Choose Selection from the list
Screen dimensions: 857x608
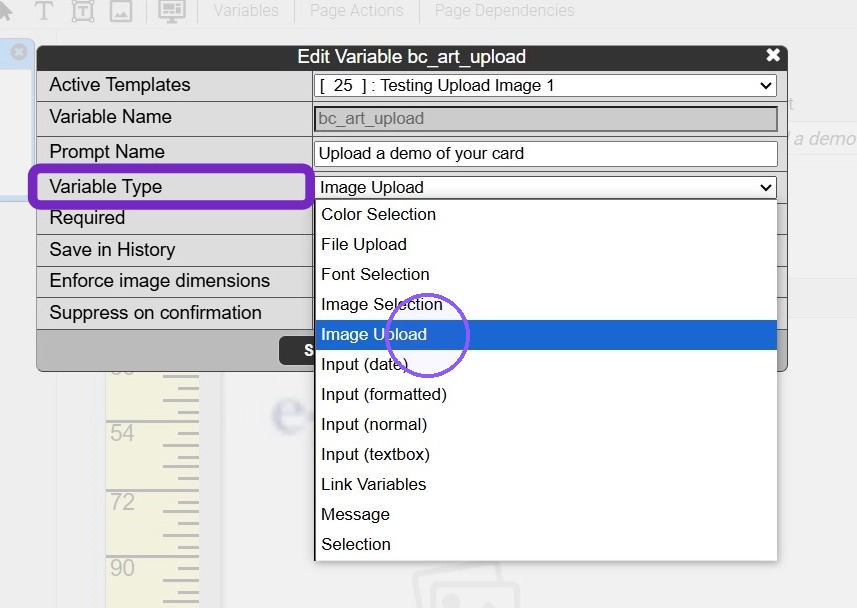pos(545,545)
